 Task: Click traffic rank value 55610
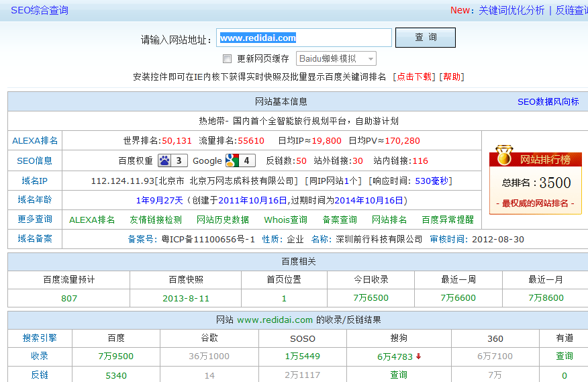pos(251,141)
